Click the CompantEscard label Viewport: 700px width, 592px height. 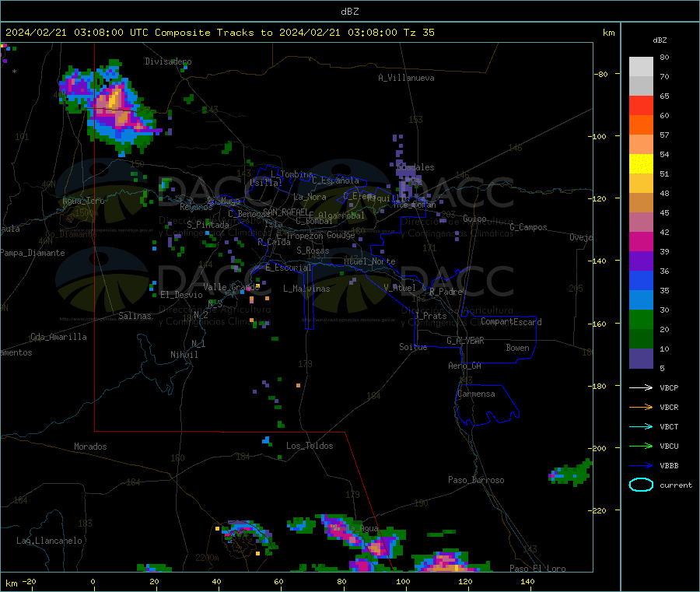511,322
